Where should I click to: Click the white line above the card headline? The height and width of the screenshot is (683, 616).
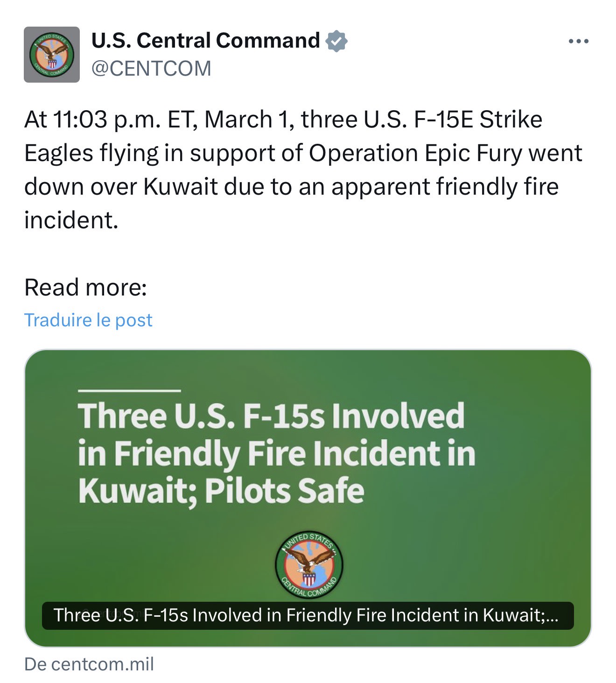(x=129, y=390)
